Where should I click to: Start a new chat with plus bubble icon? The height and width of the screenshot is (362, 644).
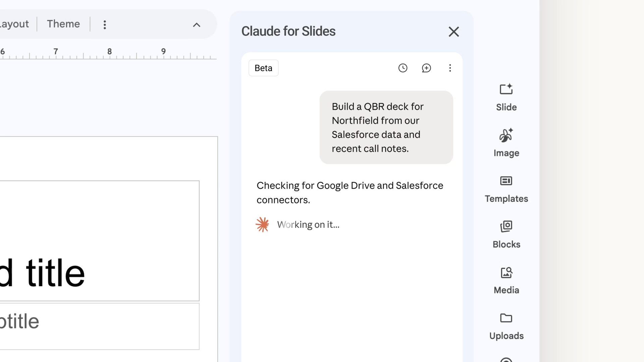click(x=426, y=68)
